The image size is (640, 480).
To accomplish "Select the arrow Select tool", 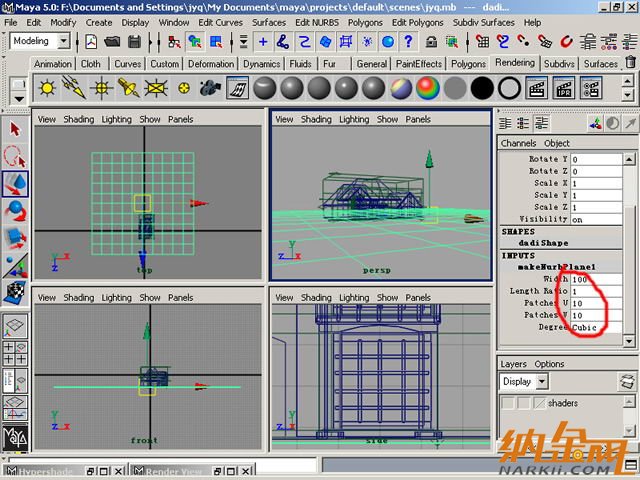I will tap(15, 129).
